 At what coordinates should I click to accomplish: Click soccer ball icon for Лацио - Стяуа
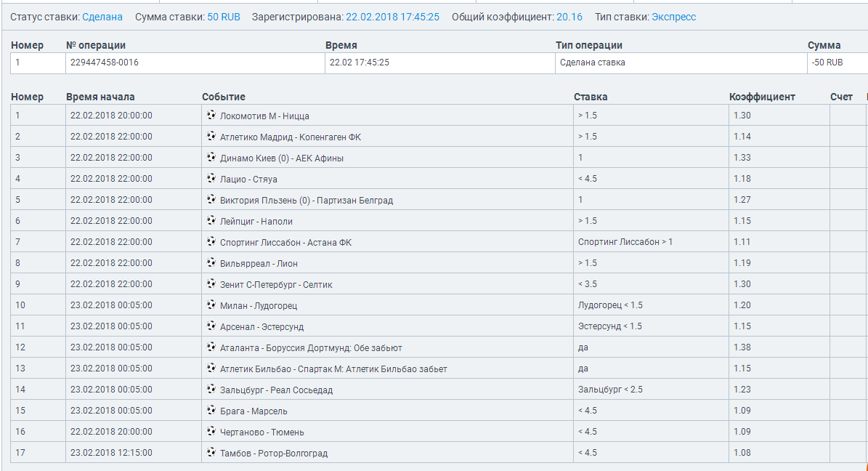click(x=211, y=178)
